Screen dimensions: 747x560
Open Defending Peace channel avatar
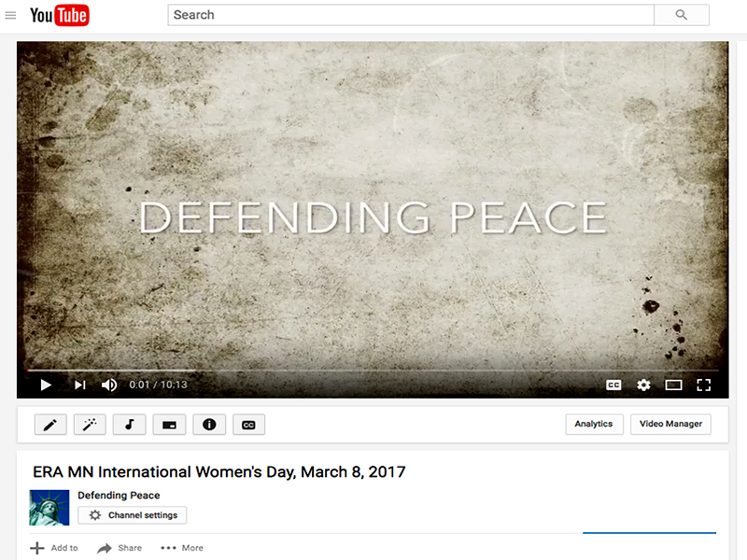[49, 508]
